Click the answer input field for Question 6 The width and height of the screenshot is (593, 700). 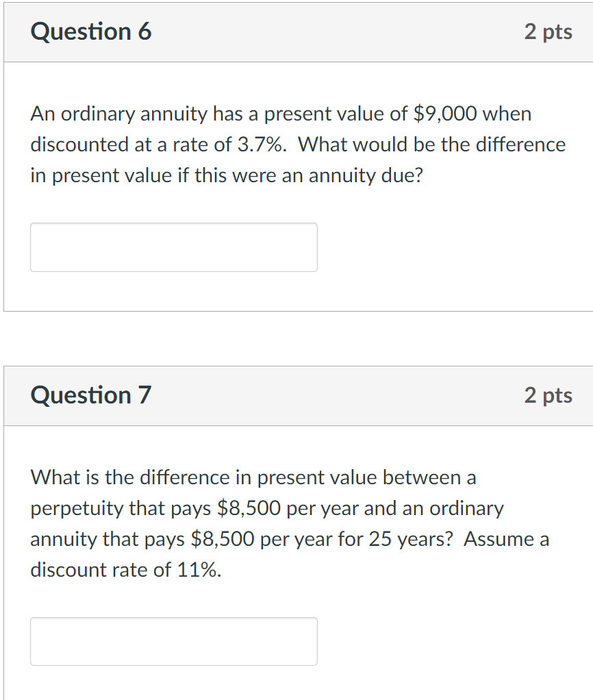pos(173,247)
